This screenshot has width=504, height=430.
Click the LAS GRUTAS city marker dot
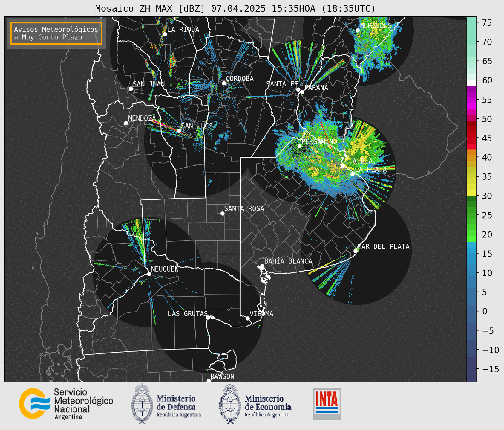pyautogui.click(x=208, y=317)
